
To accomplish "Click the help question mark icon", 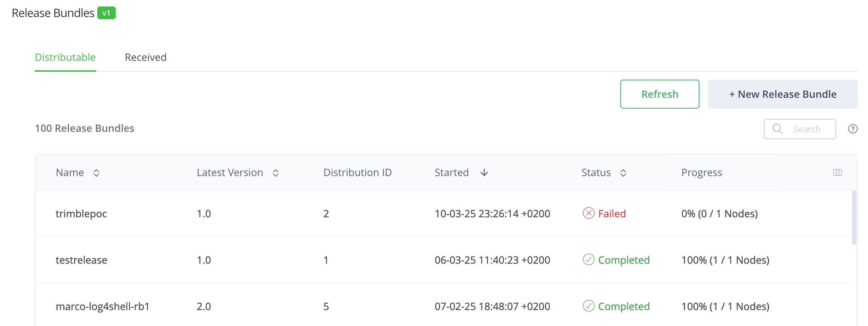I will (853, 129).
